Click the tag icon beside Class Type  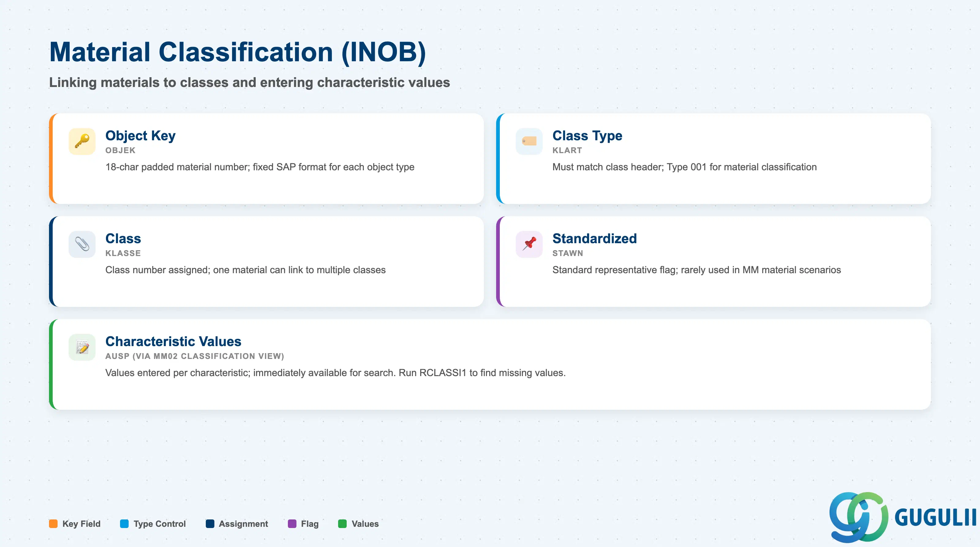[529, 141]
